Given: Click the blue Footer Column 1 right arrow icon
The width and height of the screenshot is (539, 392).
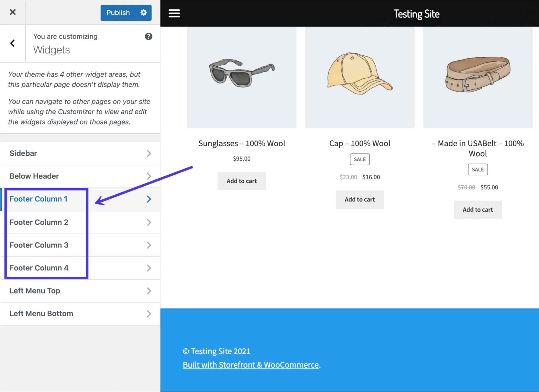Looking at the screenshot, I should (149, 199).
